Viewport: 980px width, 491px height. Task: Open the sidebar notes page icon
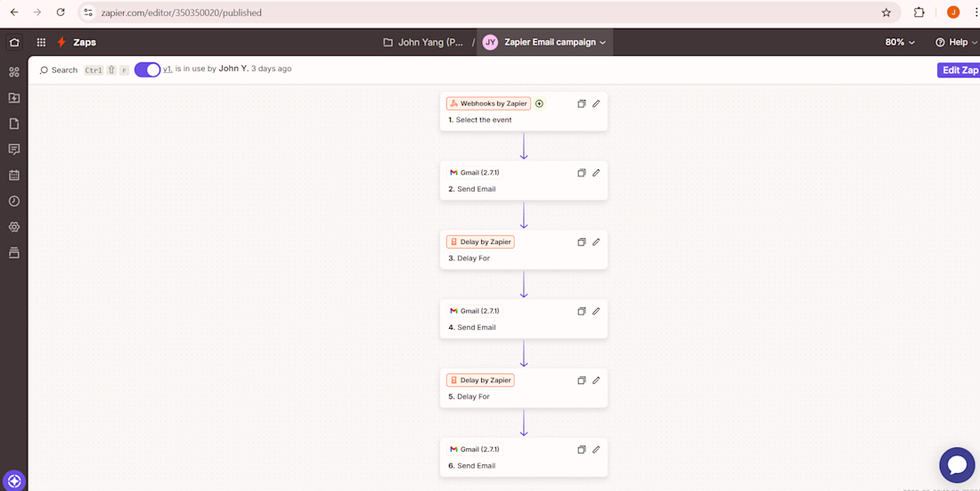click(13, 123)
